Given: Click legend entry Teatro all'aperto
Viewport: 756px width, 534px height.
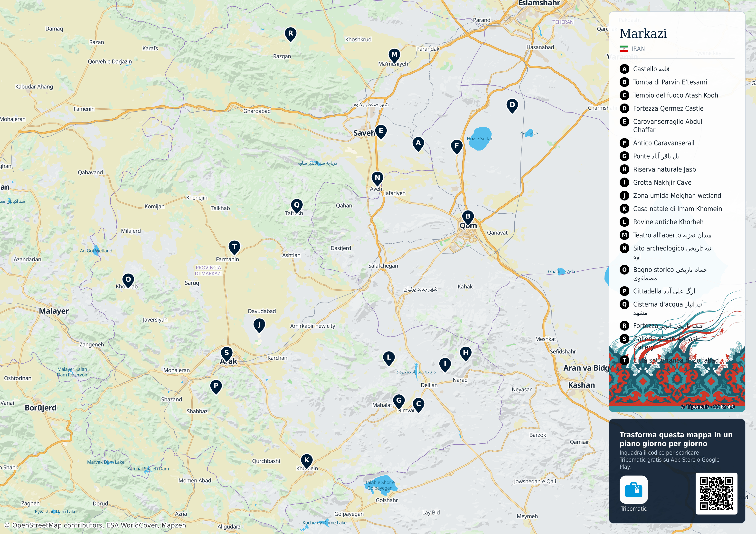Looking at the screenshot, I should (x=672, y=235).
